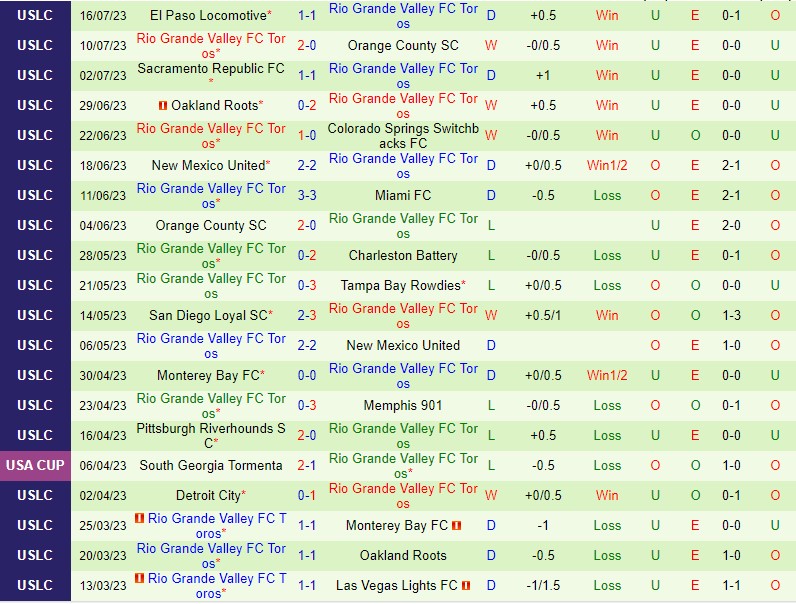796x604 pixels.
Task: Click USLC label on 16/07/23 row
Action: tap(35, 16)
